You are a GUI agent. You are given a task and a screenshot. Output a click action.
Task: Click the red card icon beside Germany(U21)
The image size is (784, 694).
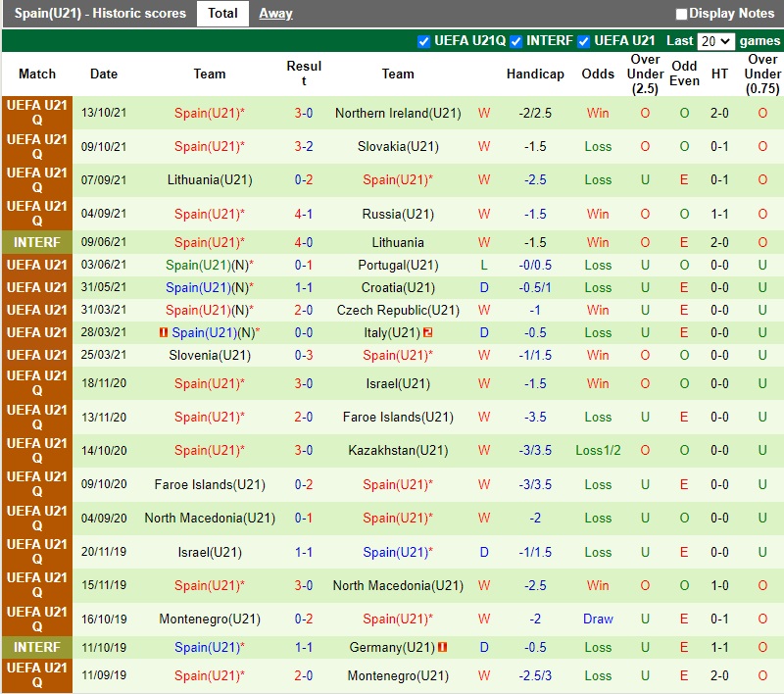pyautogui.click(x=442, y=647)
